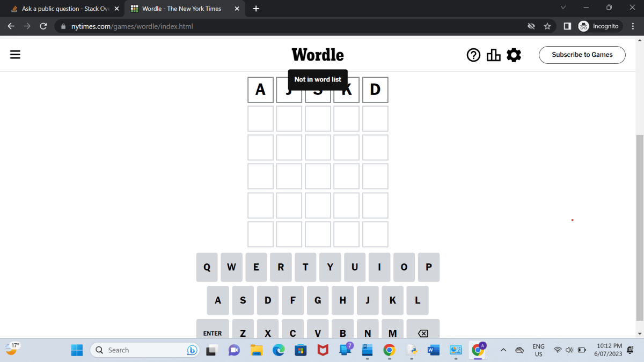
Task: Open the Chrome three-dot menu
Action: (634, 26)
